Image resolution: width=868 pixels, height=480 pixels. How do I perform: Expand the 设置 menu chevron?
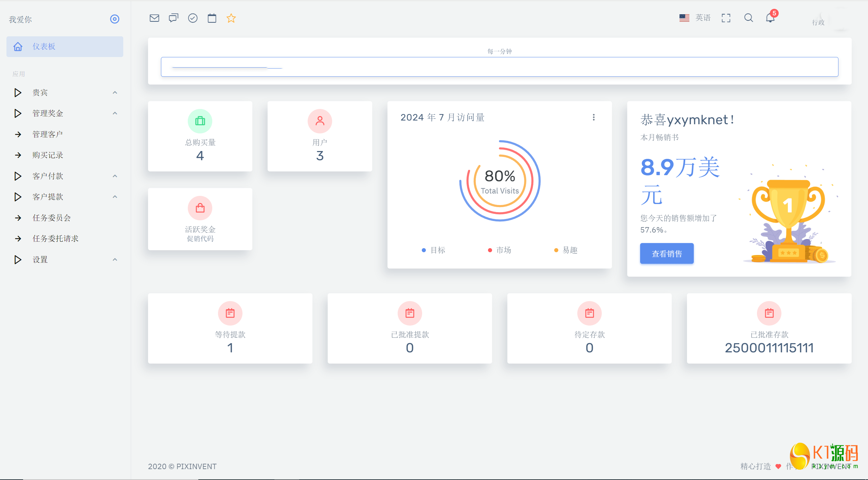click(x=115, y=260)
